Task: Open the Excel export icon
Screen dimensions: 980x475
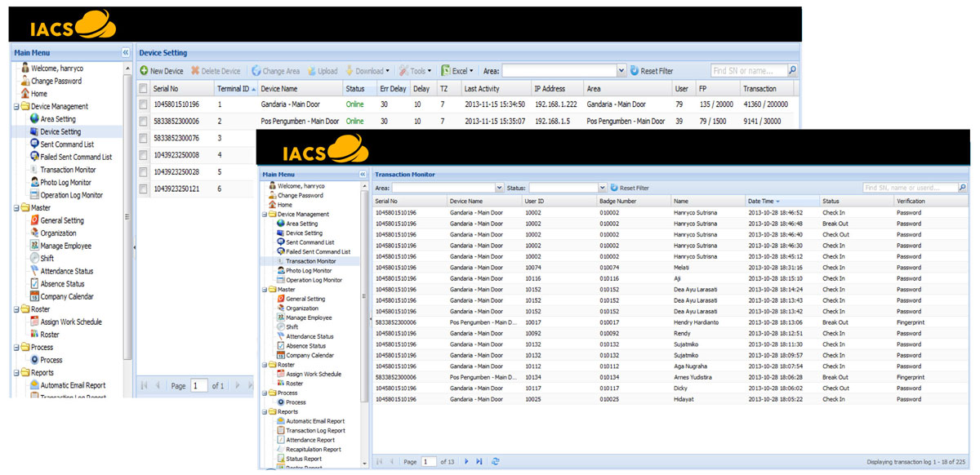Action: 445,72
